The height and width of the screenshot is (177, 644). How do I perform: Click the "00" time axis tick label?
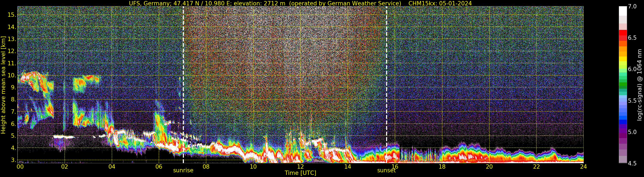20,166
